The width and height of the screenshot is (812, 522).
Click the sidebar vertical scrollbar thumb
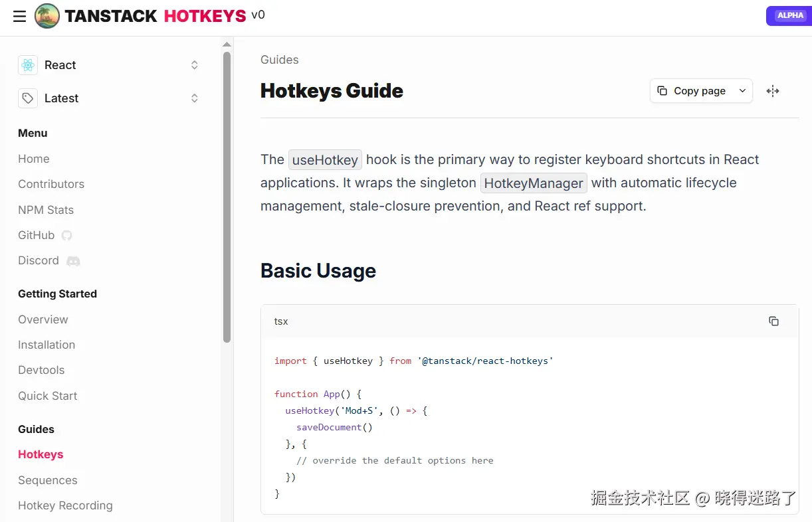(x=227, y=199)
